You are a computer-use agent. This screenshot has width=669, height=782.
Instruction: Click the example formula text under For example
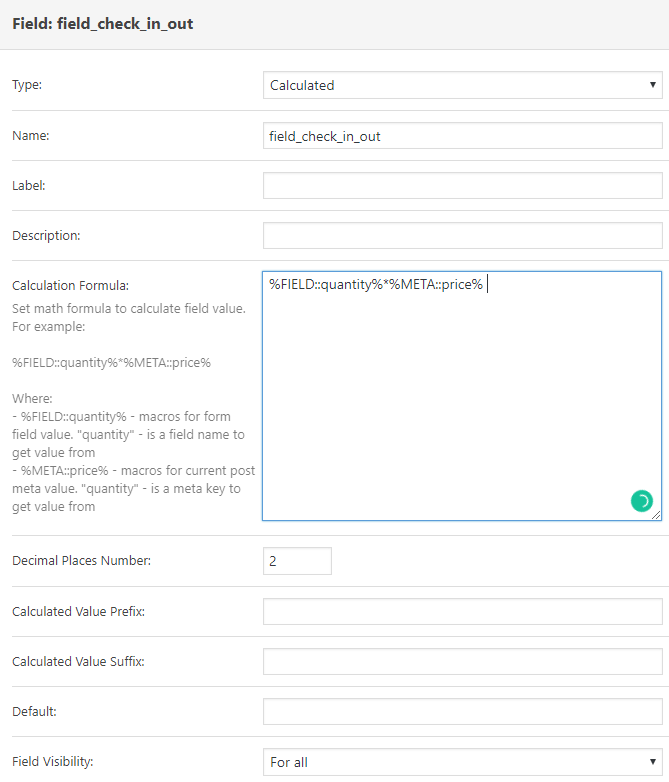[x=111, y=363]
